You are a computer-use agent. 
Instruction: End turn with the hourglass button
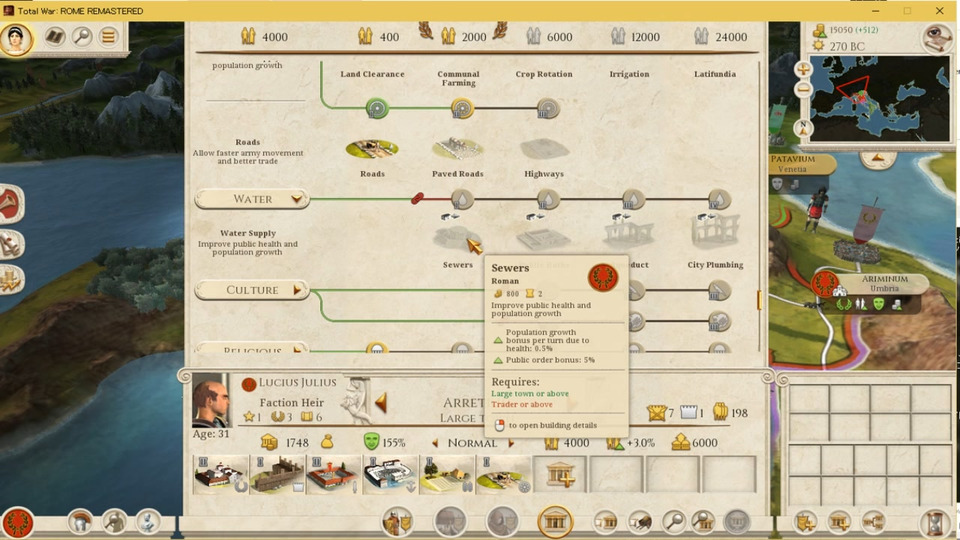click(935, 523)
